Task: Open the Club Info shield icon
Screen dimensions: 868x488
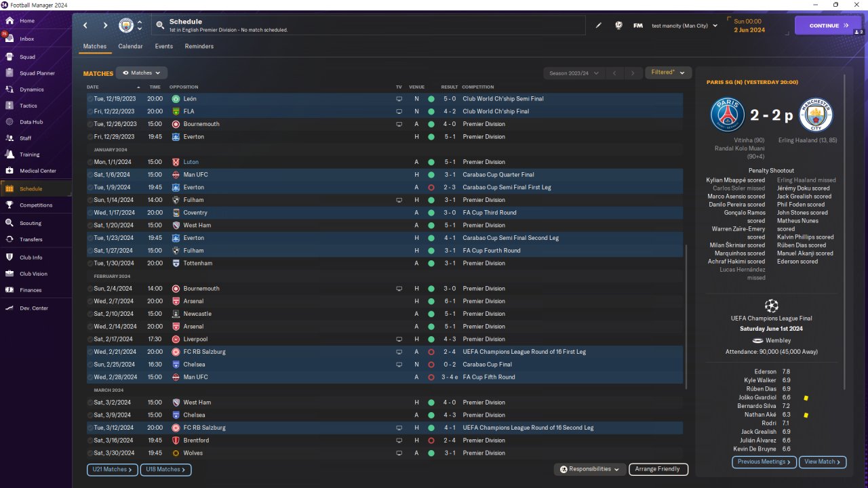Action: tap(9, 258)
